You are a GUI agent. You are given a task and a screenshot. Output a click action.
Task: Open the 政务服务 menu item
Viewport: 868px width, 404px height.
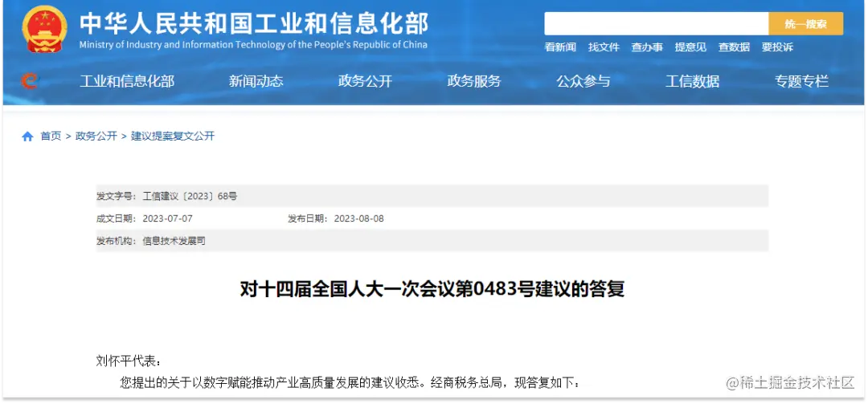tap(474, 81)
